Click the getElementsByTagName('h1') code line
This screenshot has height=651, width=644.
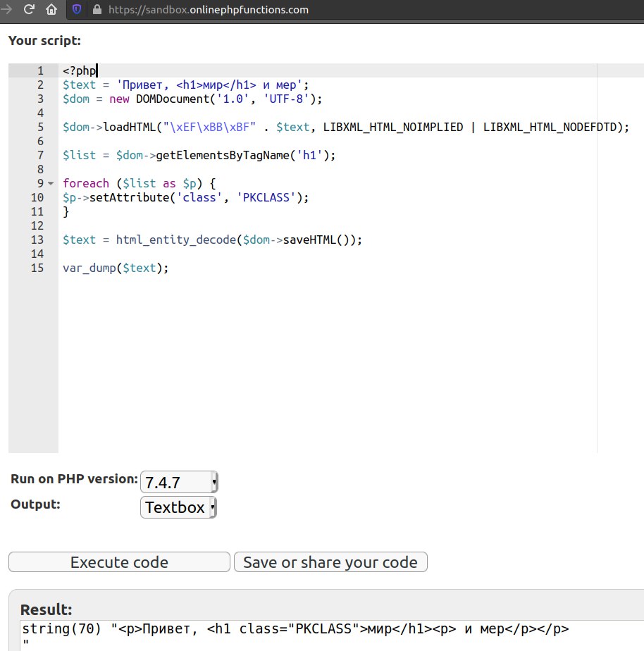click(199, 155)
